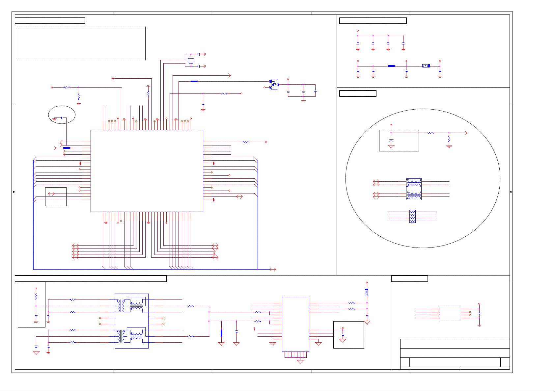Click the title box above the four-pin IC section
This screenshot has width=555, height=392.
(409, 279)
